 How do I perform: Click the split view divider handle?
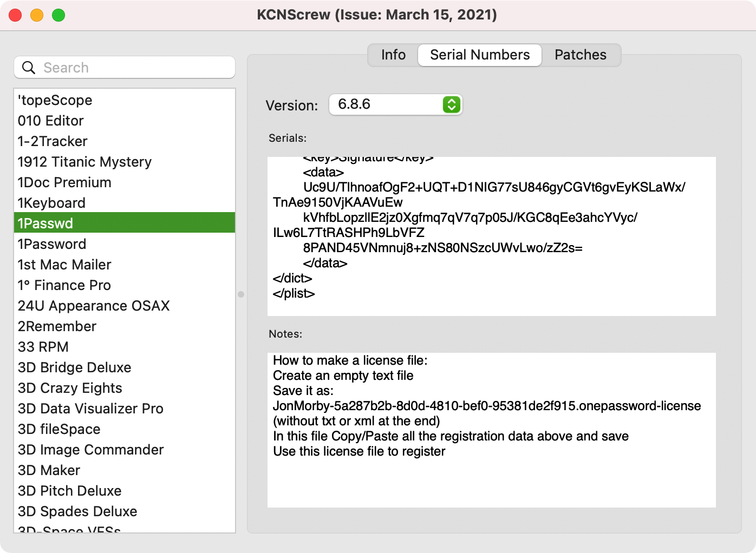click(x=241, y=294)
